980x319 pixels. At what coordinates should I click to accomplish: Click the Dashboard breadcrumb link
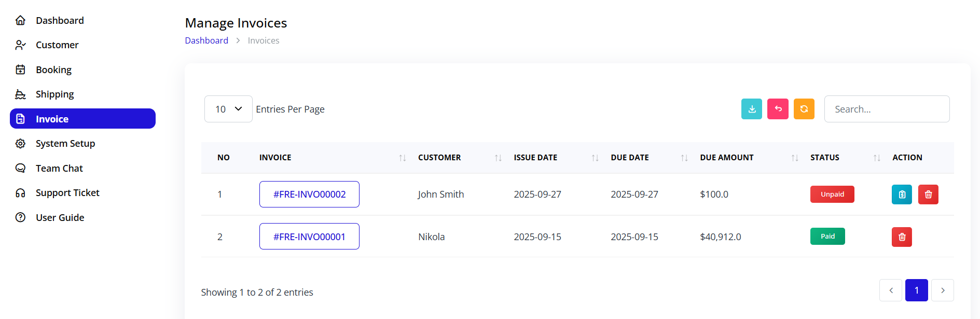pos(206,40)
